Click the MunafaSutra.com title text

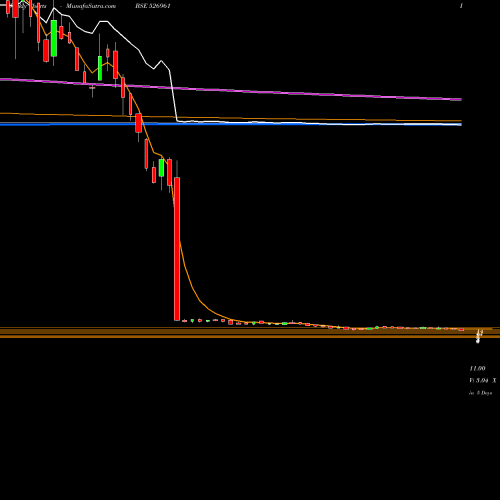[x=91, y=6]
